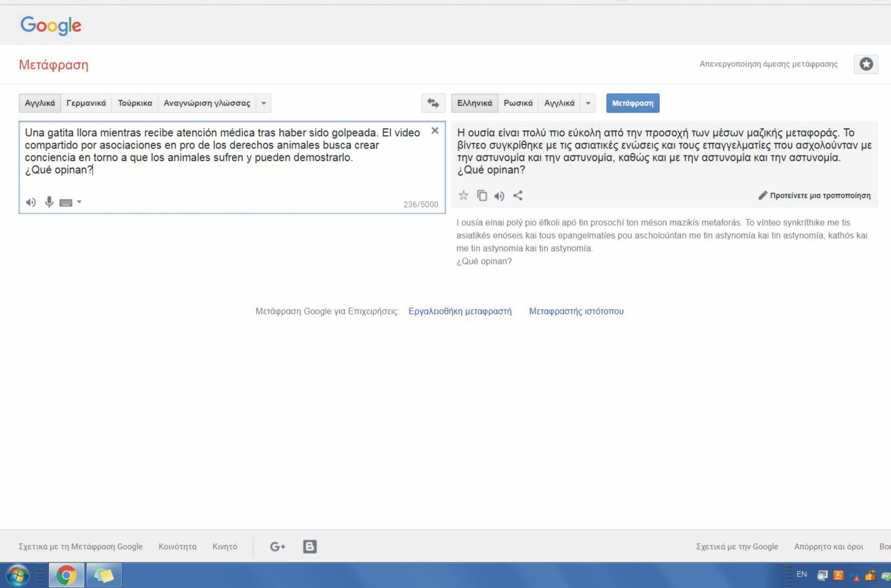
Task: Open the Phrasebook star icon
Action: (x=866, y=64)
